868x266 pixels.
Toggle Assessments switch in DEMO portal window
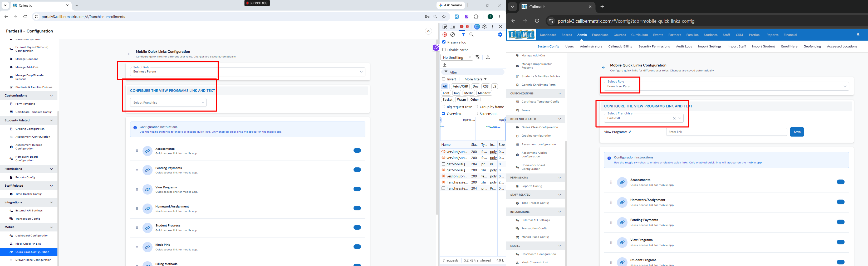point(840,182)
